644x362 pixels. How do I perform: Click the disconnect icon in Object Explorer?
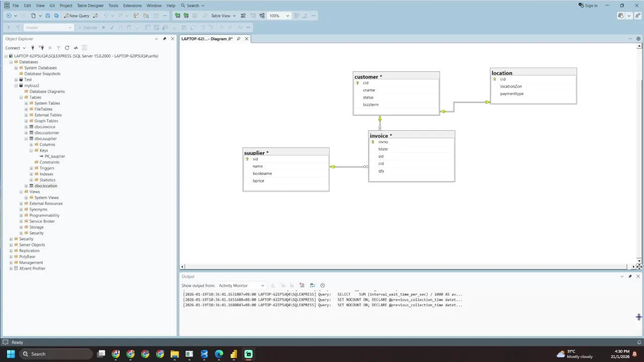tap(41, 48)
